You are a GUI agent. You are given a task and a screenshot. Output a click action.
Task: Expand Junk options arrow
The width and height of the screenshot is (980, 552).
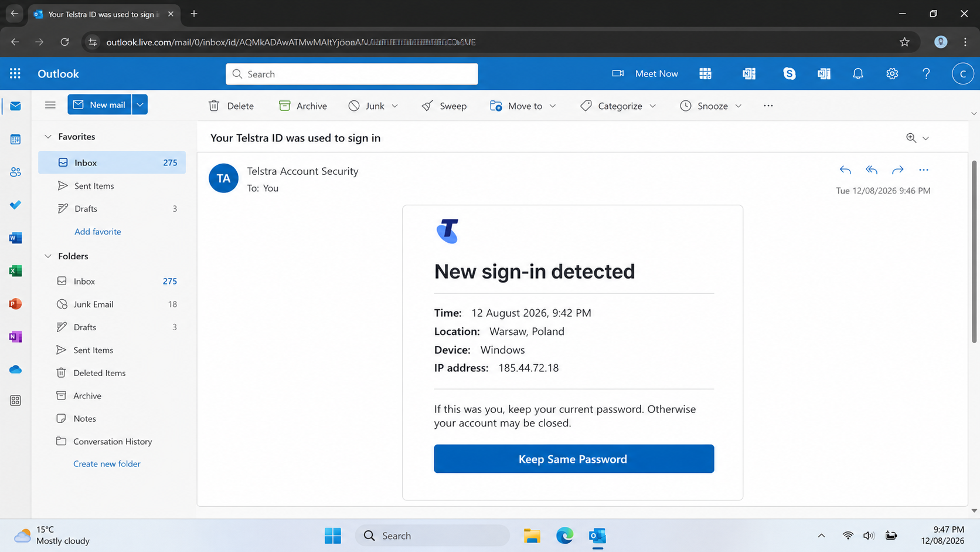[x=394, y=106]
